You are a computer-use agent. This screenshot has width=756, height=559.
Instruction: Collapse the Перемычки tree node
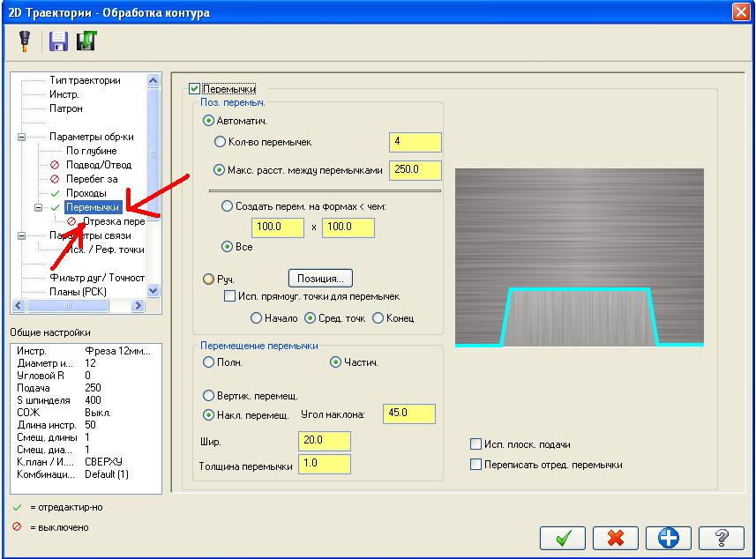pyautogui.click(x=39, y=208)
